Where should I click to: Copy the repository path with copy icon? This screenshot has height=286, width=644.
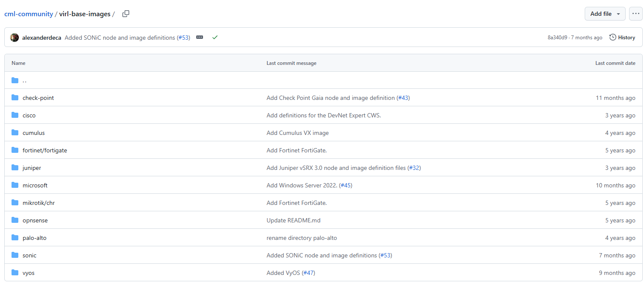coord(126,14)
